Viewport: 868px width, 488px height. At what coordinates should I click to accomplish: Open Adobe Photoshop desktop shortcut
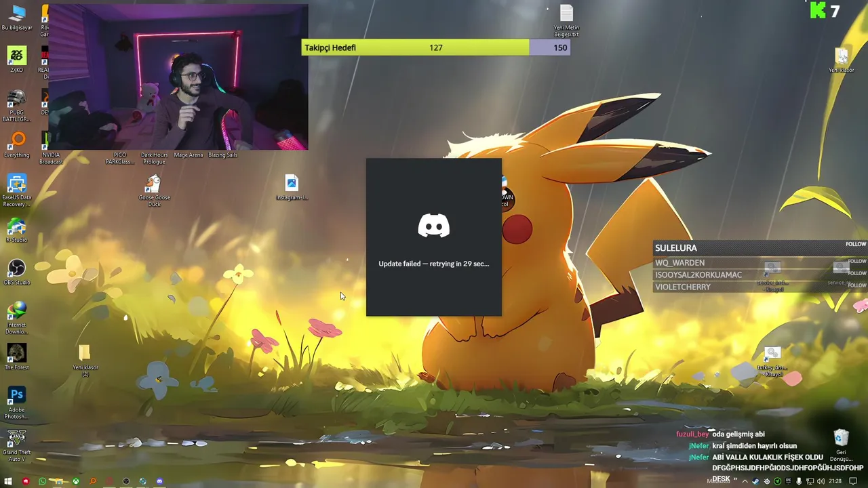(x=17, y=403)
